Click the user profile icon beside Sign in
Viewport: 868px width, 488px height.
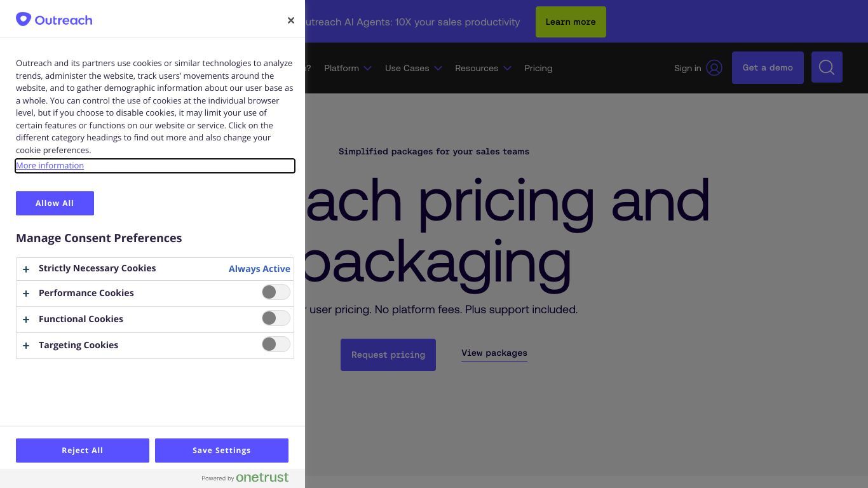[714, 68]
